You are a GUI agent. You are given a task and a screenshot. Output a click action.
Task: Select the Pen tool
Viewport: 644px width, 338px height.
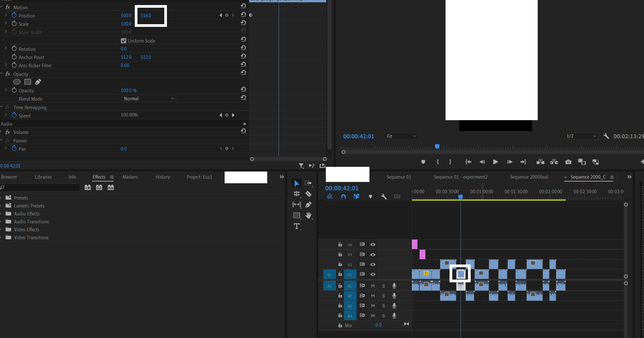[308, 204]
